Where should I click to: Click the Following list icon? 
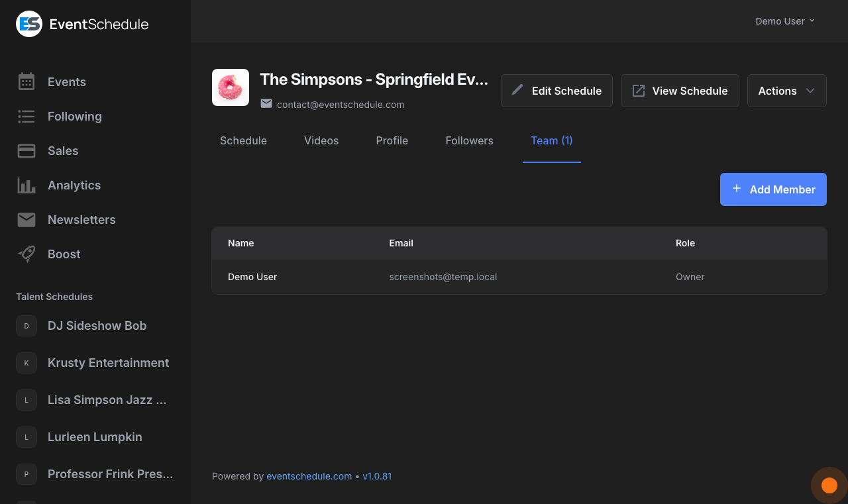[x=26, y=117]
